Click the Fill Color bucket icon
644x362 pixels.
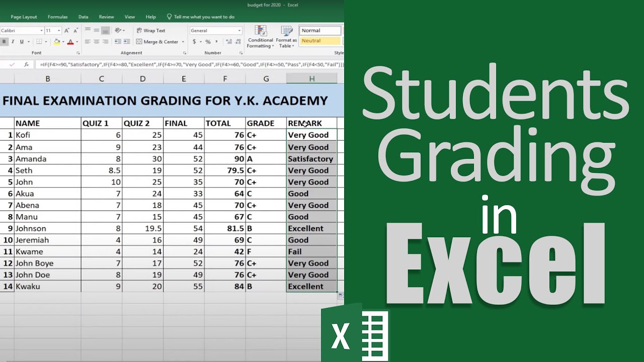coord(56,42)
